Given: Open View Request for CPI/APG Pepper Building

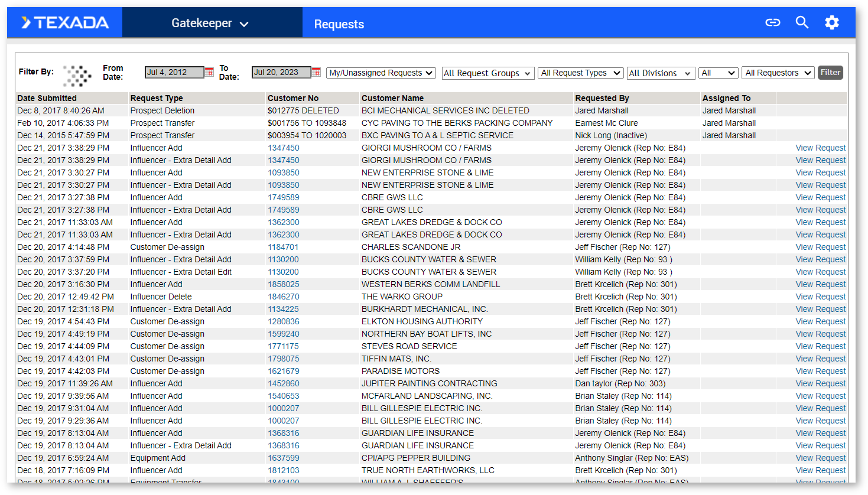Looking at the screenshot, I should [x=821, y=458].
